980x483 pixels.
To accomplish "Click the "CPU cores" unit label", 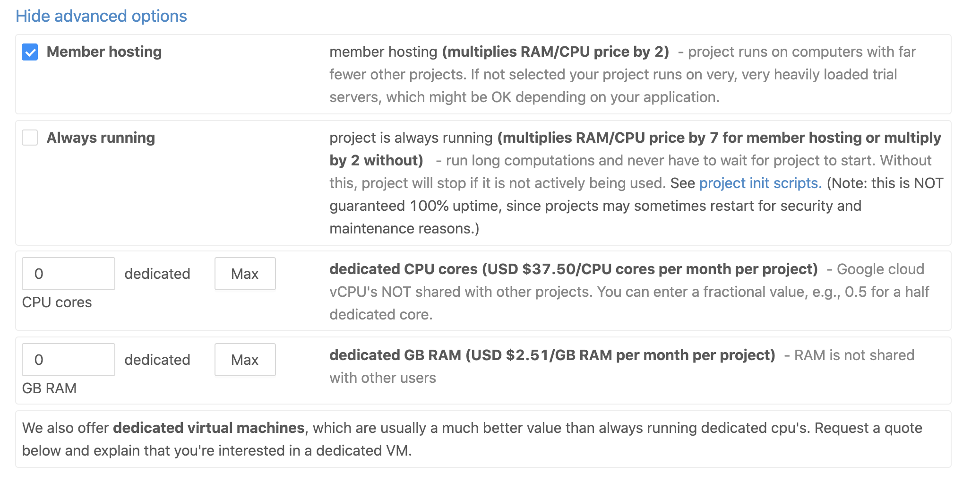I will [57, 302].
